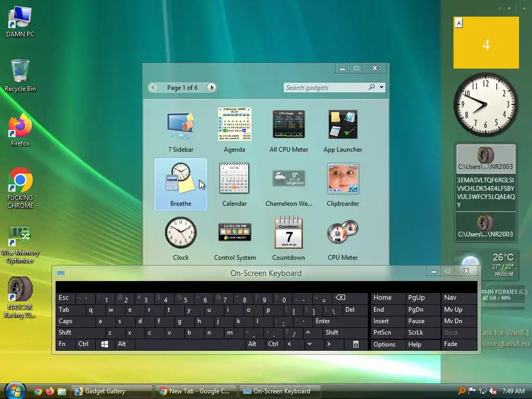The width and height of the screenshot is (532, 399).
Task: Select the 7 Sidebar gadget
Action: click(x=180, y=130)
